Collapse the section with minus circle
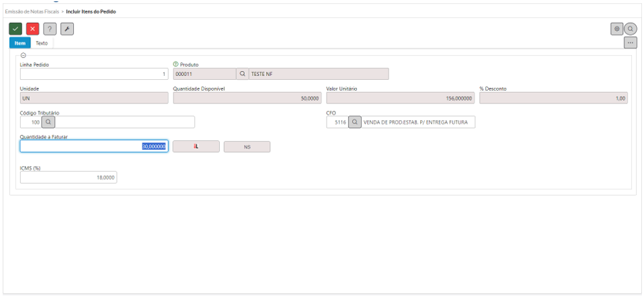 click(x=24, y=55)
